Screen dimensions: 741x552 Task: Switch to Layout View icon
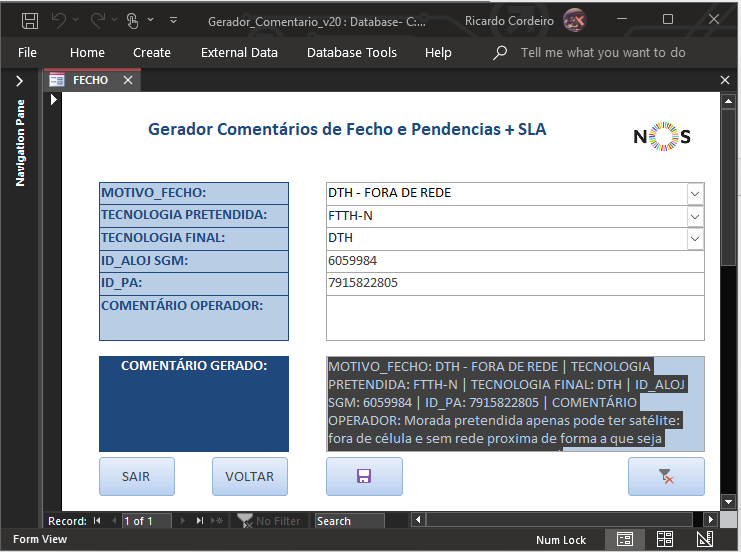(x=664, y=539)
